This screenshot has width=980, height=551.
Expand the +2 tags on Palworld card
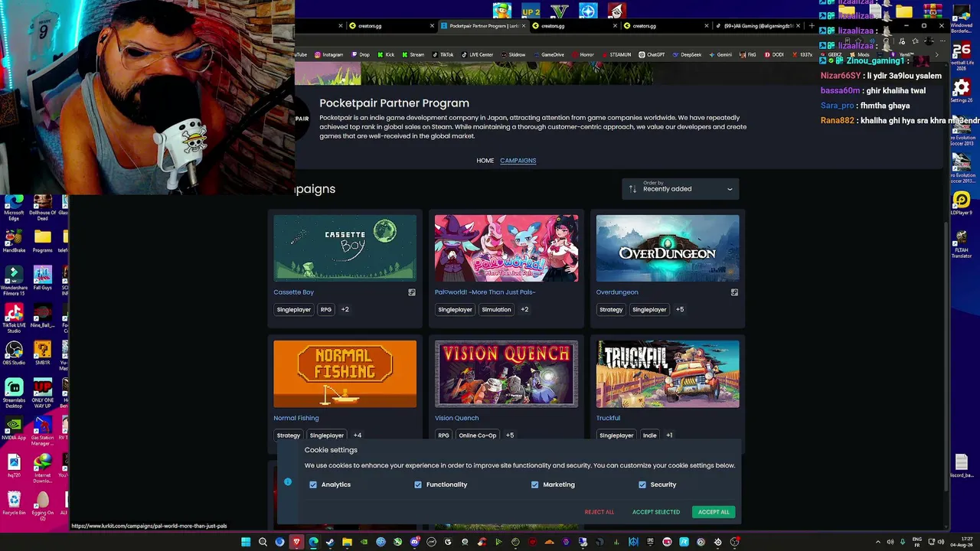pyautogui.click(x=524, y=309)
